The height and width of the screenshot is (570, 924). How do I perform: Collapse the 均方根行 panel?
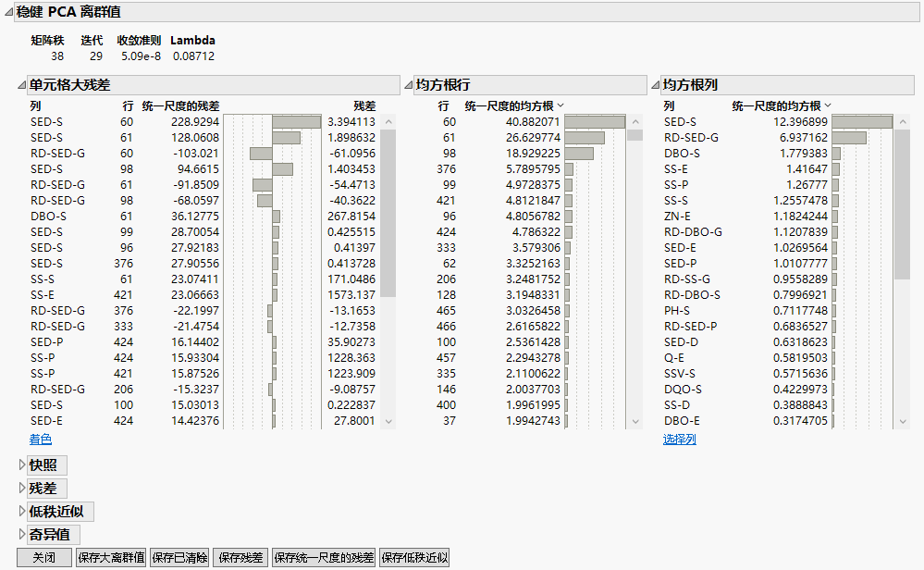coord(409,85)
